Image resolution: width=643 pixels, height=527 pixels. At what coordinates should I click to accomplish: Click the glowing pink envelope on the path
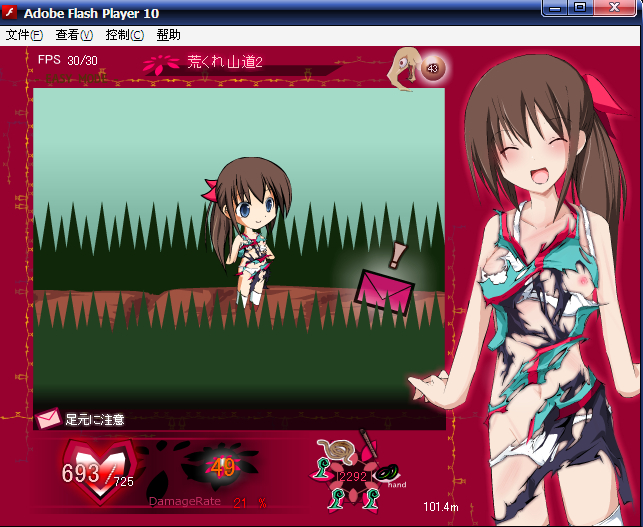[x=384, y=292]
